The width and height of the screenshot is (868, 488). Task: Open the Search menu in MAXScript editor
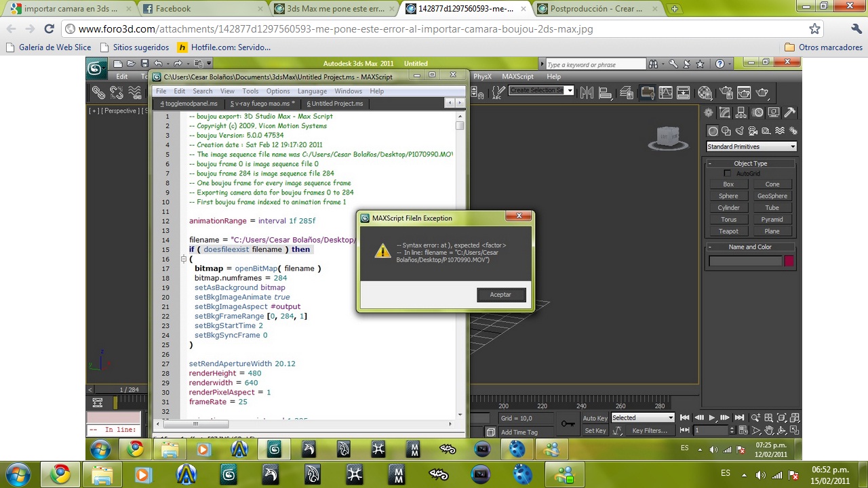click(x=202, y=91)
